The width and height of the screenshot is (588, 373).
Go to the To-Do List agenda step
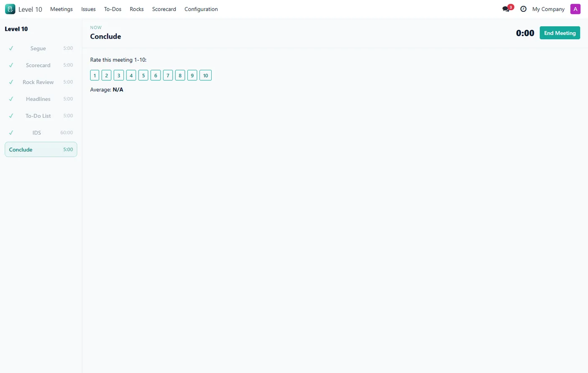click(x=41, y=116)
